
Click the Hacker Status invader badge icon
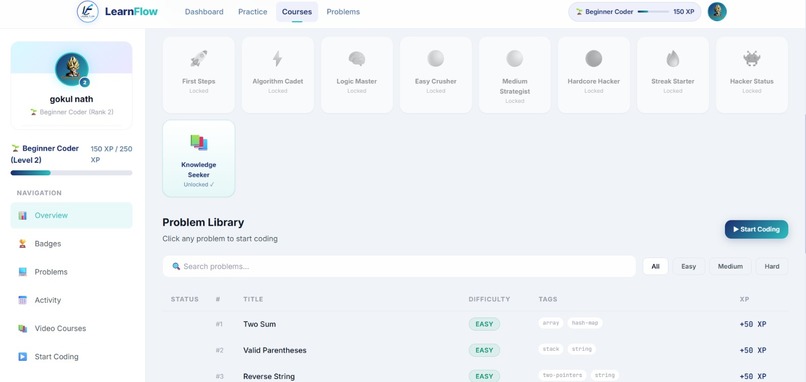tap(752, 59)
